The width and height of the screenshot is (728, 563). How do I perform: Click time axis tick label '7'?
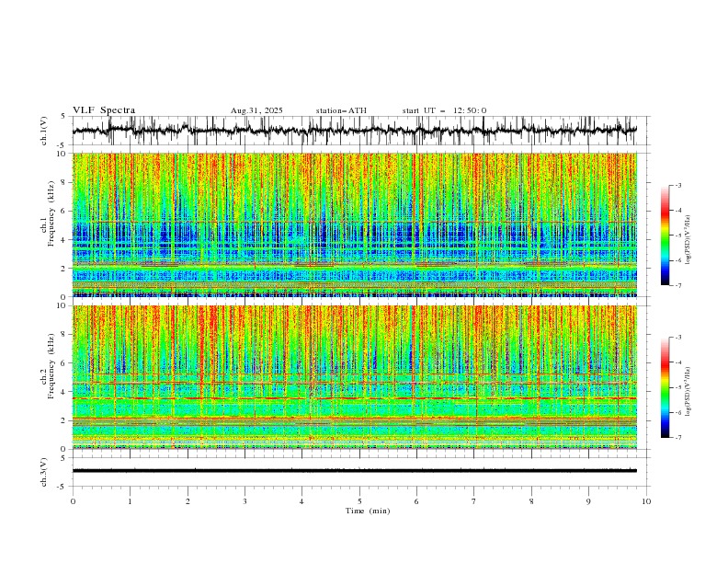pos(474,501)
